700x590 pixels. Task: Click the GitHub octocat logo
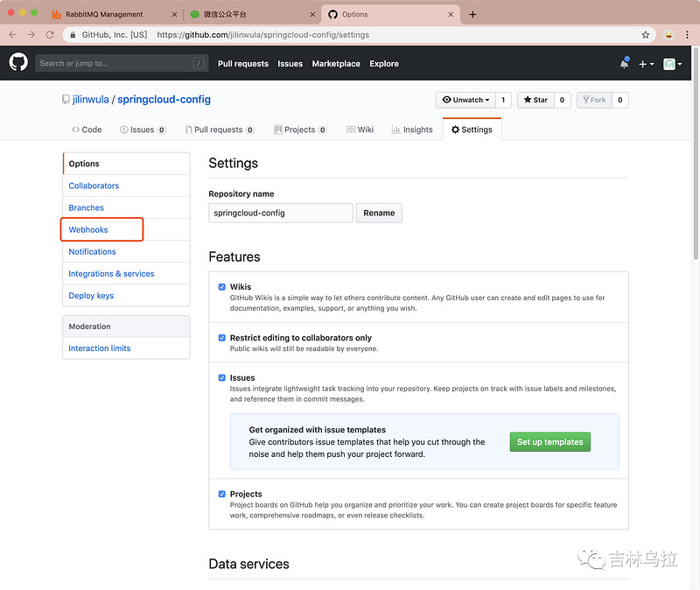[x=18, y=62]
